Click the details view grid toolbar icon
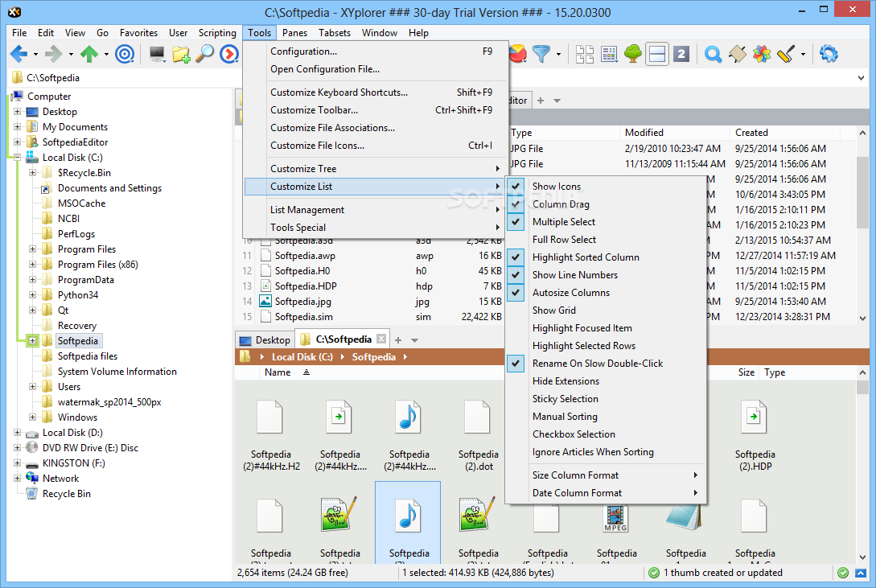The width and height of the screenshot is (876, 588). click(x=609, y=54)
